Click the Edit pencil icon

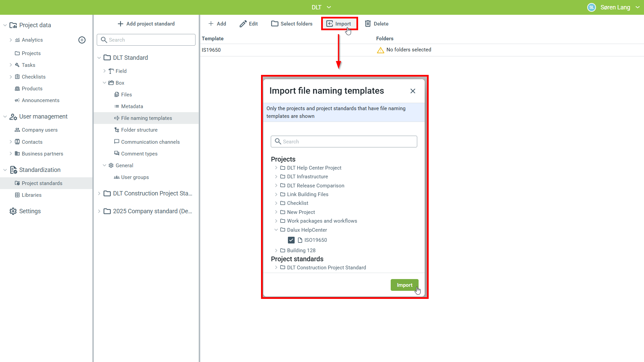click(x=243, y=24)
